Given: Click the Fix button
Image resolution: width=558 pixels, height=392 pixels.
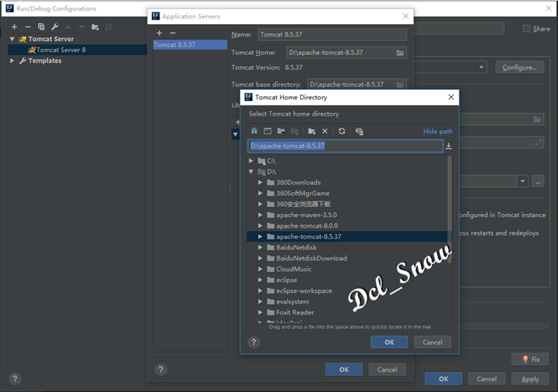Looking at the screenshot, I should 530,359.
